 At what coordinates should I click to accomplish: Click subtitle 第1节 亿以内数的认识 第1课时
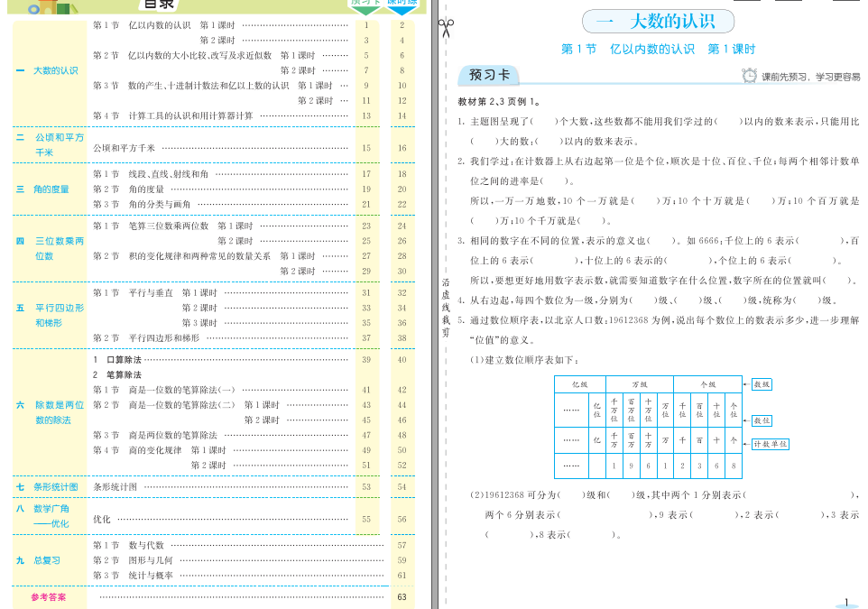coord(658,49)
